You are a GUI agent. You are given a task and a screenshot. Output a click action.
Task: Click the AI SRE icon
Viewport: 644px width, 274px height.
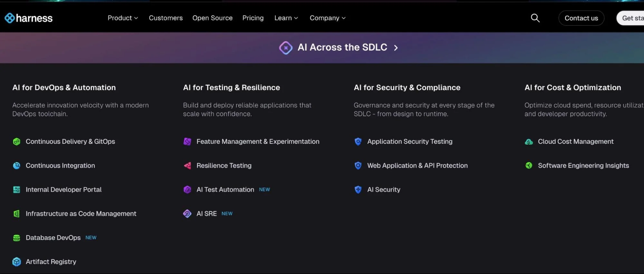point(187,214)
